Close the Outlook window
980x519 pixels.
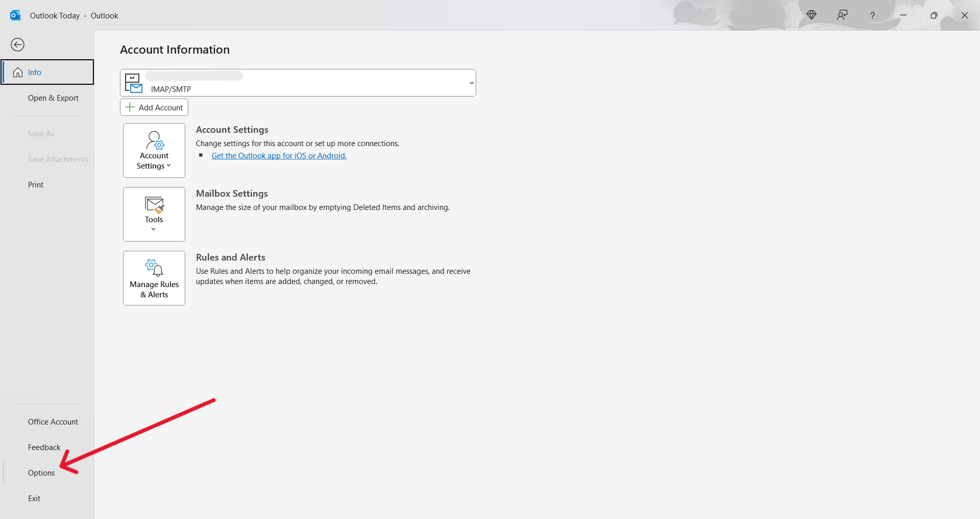[x=965, y=15]
